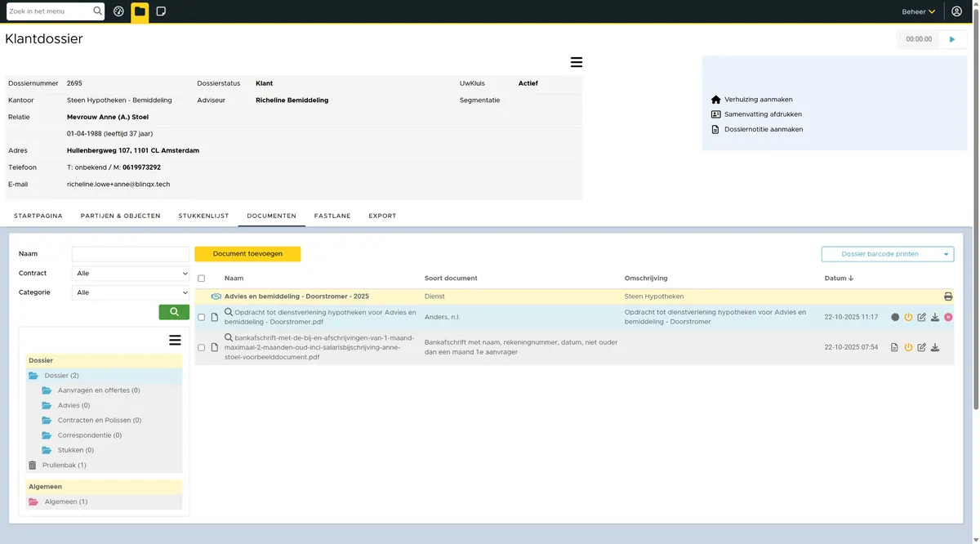The image size is (980, 544).
Task: Click Samenvatting afdrukken link
Action: pos(763,114)
